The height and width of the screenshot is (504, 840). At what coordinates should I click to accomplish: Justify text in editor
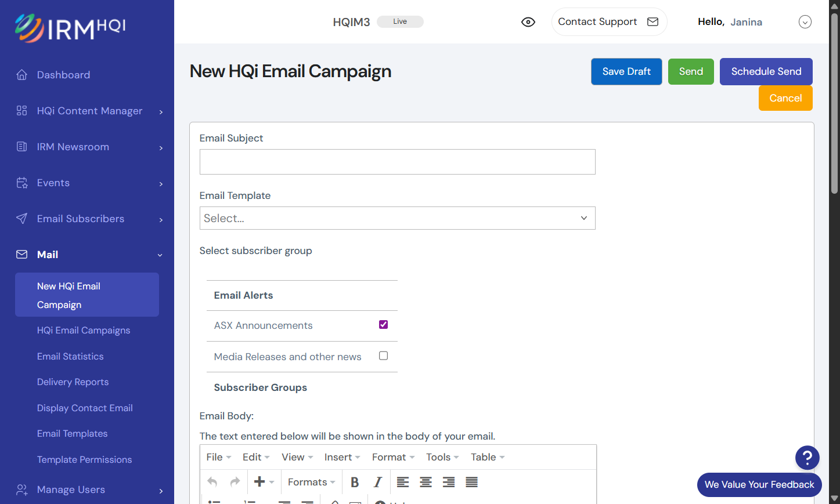[472, 482]
